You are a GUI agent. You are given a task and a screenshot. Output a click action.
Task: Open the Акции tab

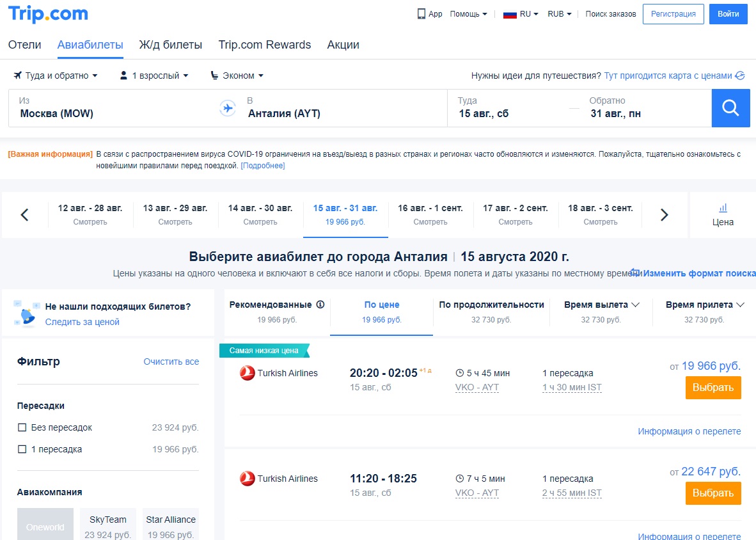tap(343, 45)
